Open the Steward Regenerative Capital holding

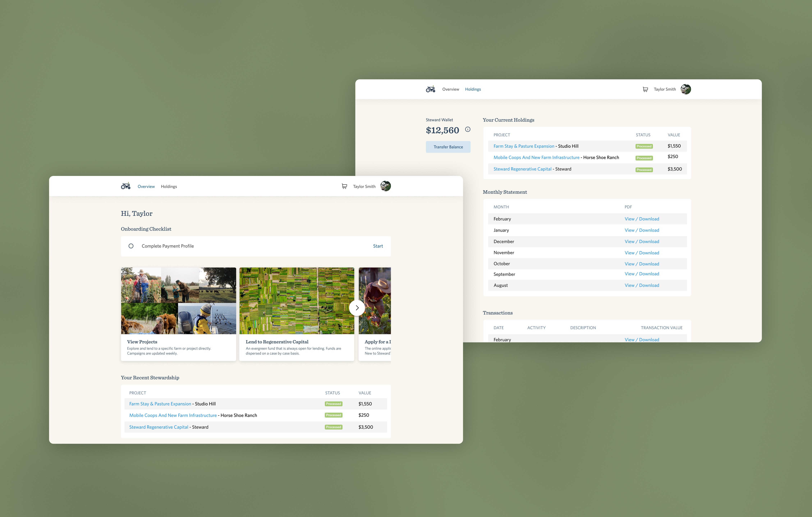tap(522, 169)
